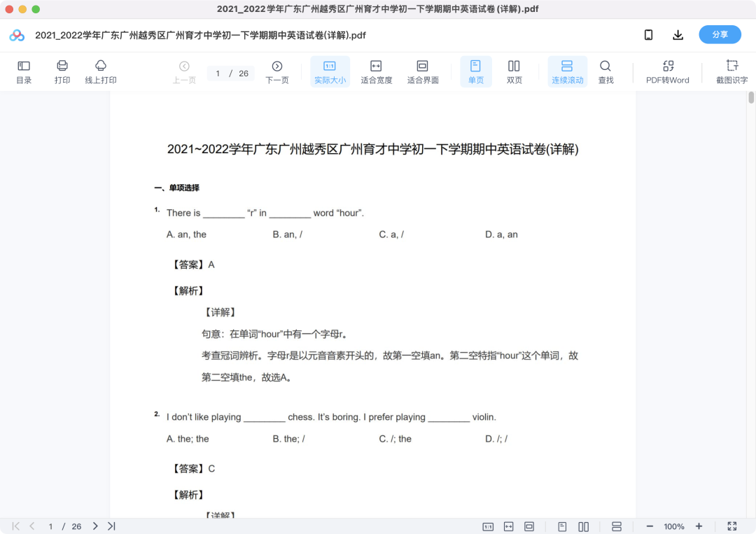The width and height of the screenshot is (756, 534).
Task: Click continuous scroll icon in bottom bar
Action: (x=616, y=526)
